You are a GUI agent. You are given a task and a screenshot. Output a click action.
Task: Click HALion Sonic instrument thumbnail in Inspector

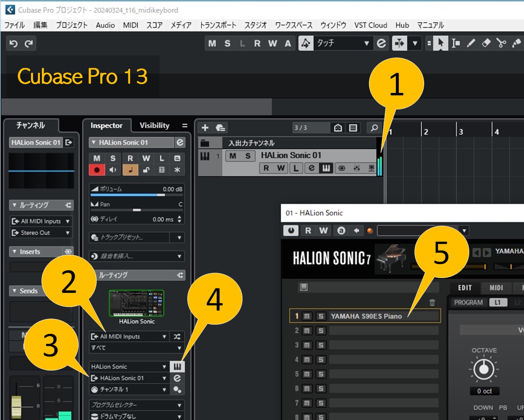(x=137, y=303)
